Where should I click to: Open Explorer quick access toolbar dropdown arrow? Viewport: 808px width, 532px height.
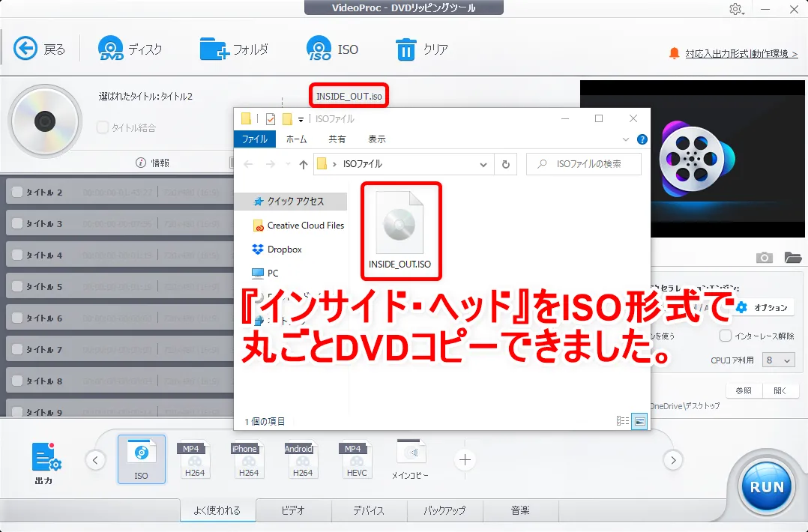coord(301,119)
